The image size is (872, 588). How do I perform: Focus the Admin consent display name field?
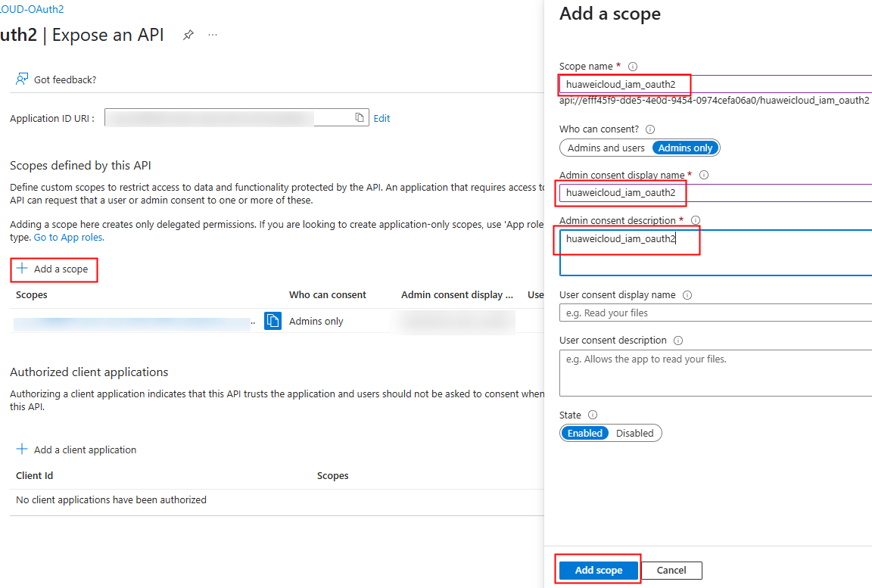716,193
